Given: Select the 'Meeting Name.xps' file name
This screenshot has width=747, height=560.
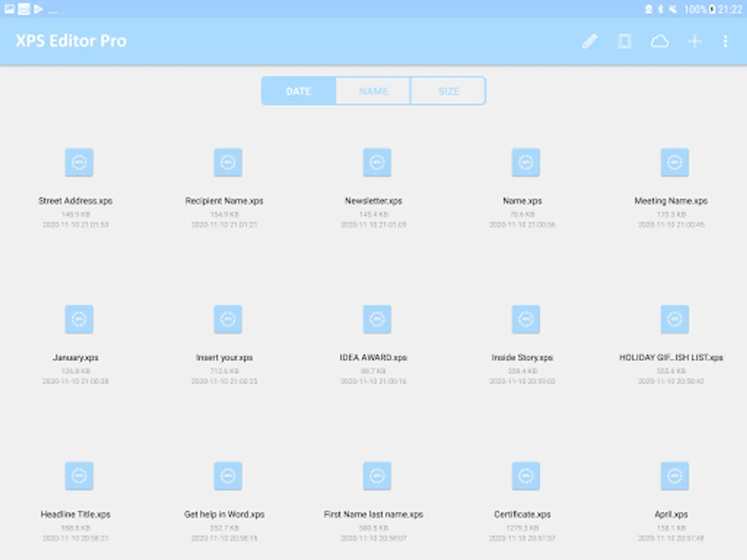Looking at the screenshot, I should click(x=671, y=201).
